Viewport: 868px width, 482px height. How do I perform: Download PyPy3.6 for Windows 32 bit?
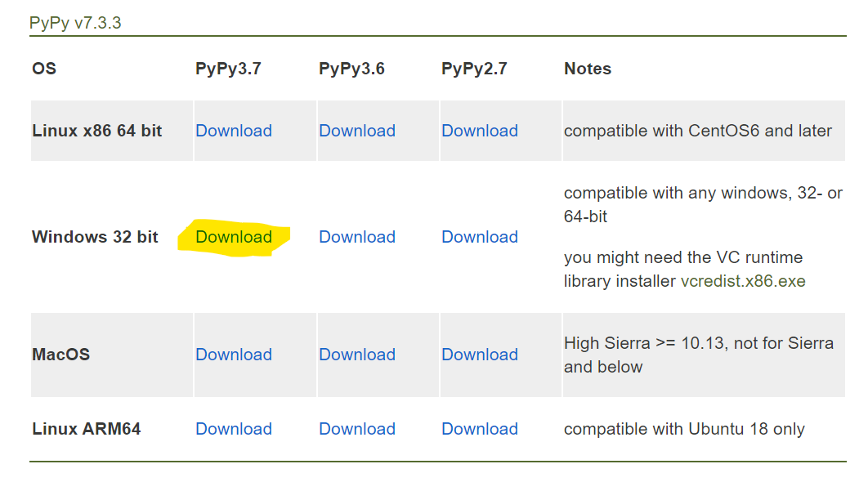click(357, 237)
